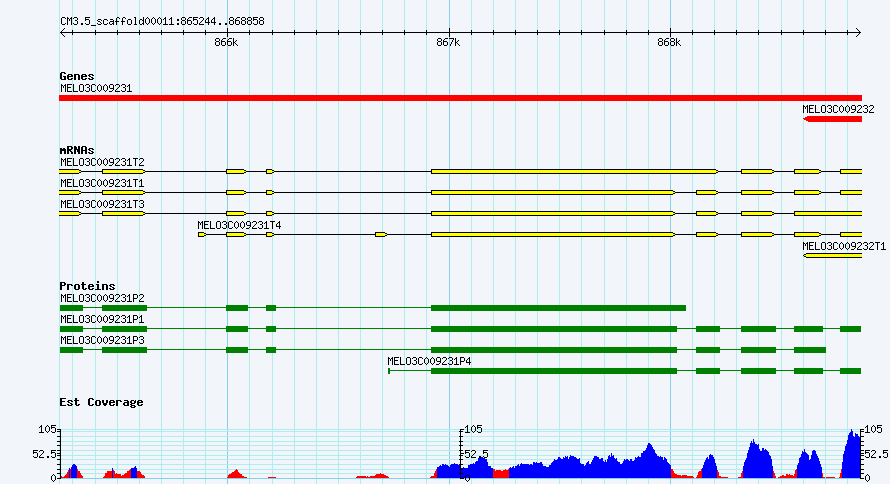
Task: Click the short MEL03C009231T4 exon before 867k
Action: coord(381,234)
